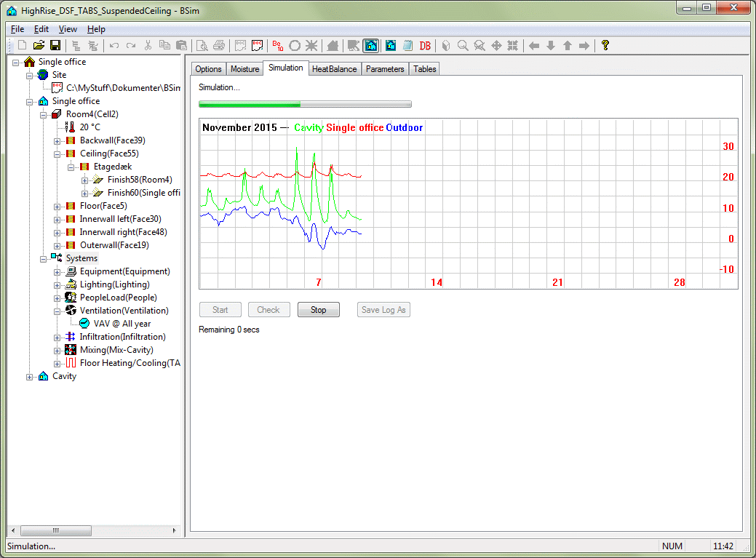Screen dimensions: 756x558
Task: Click the Check button
Action: pos(268,310)
